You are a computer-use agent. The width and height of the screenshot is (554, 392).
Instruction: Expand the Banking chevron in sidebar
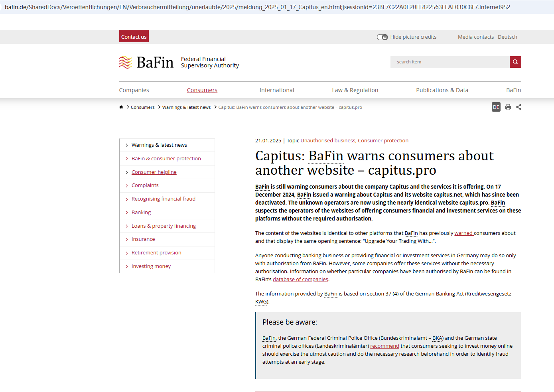[x=127, y=213]
